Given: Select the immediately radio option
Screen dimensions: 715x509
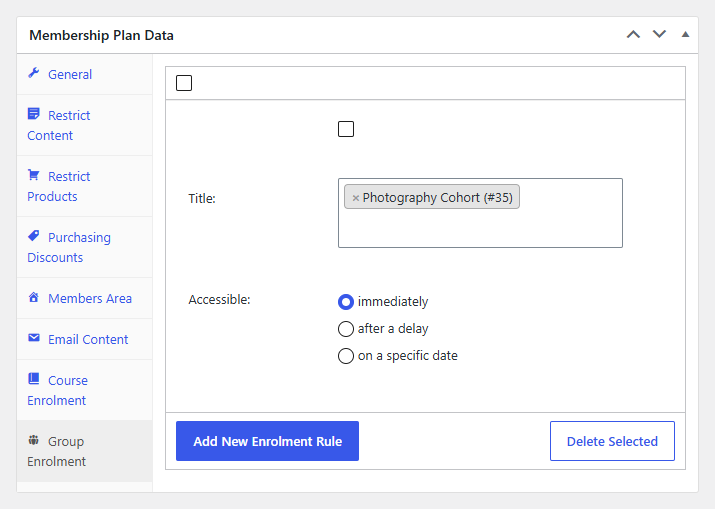Looking at the screenshot, I should [346, 302].
